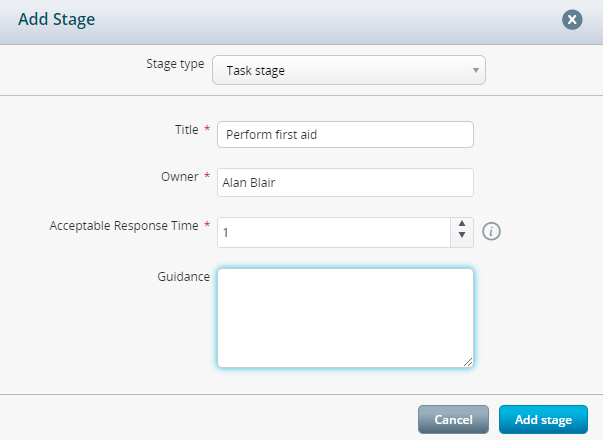
Task: Grab the Guidance textarea resize handle
Action: point(468,362)
